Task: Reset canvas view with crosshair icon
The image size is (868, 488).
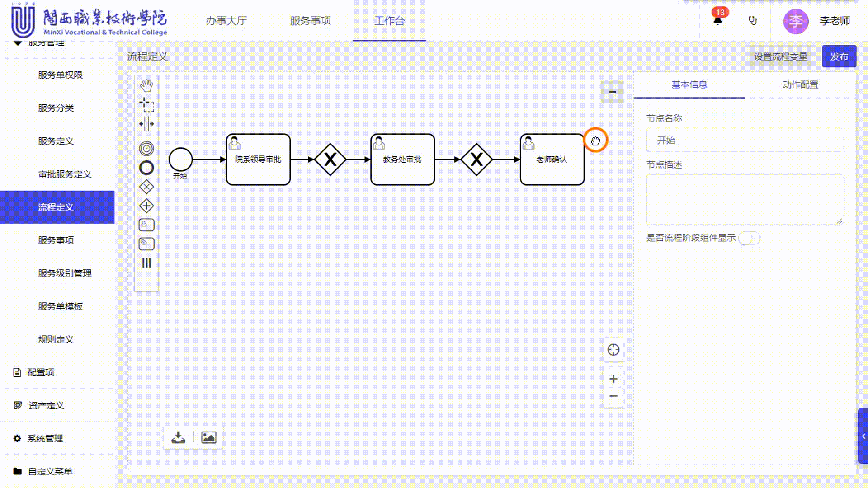Action: click(613, 350)
